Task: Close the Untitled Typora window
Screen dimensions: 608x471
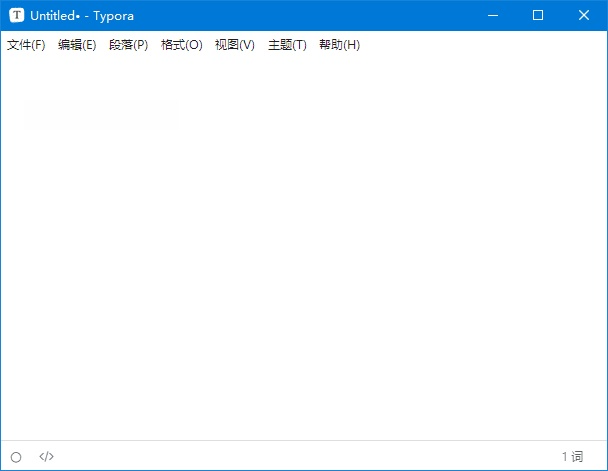Action: [584, 15]
